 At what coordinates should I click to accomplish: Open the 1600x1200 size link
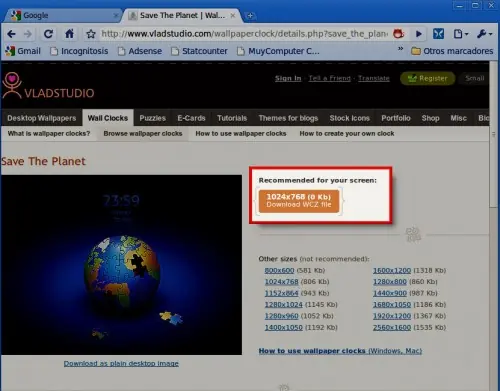(x=392, y=271)
